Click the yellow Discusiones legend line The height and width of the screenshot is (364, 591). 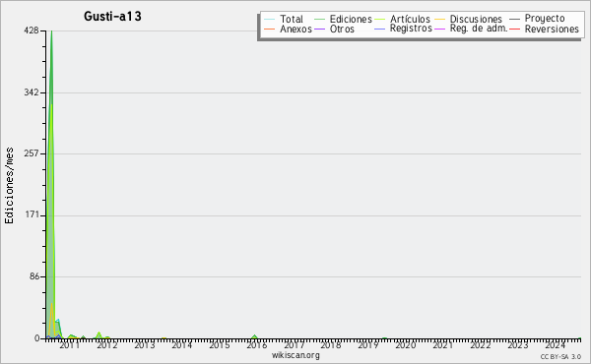(x=439, y=20)
